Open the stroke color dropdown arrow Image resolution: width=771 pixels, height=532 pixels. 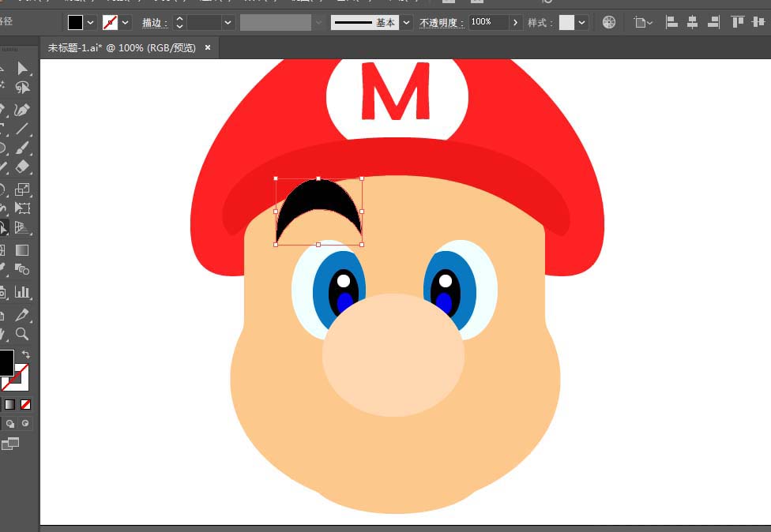tap(126, 22)
